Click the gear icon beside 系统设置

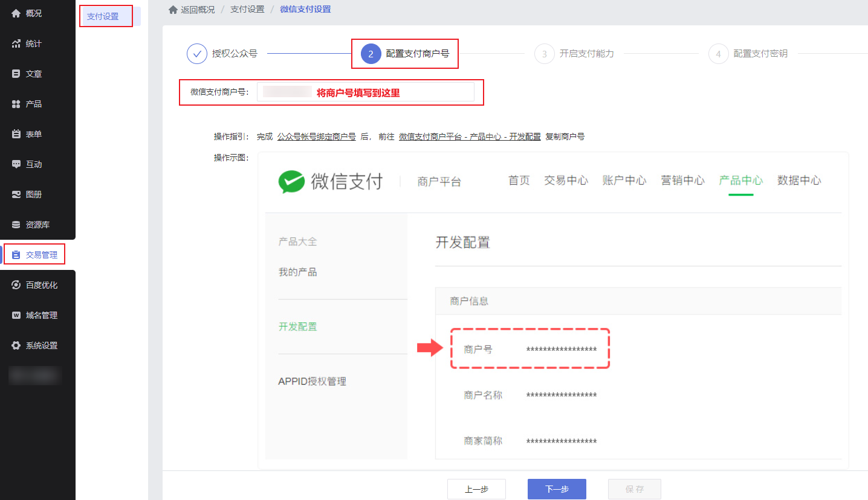click(x=16, y=345)
